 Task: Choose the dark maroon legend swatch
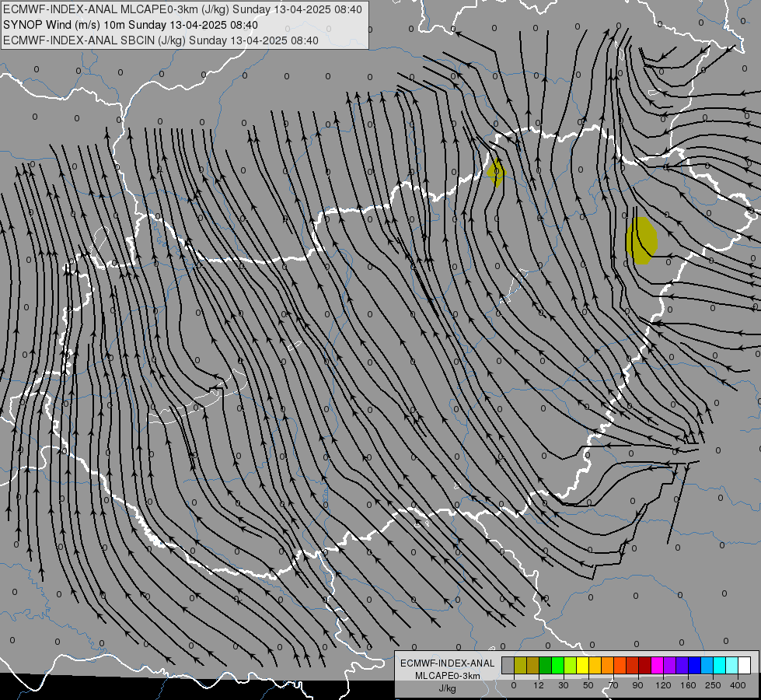pyautogui.click(x=645, y=665)
